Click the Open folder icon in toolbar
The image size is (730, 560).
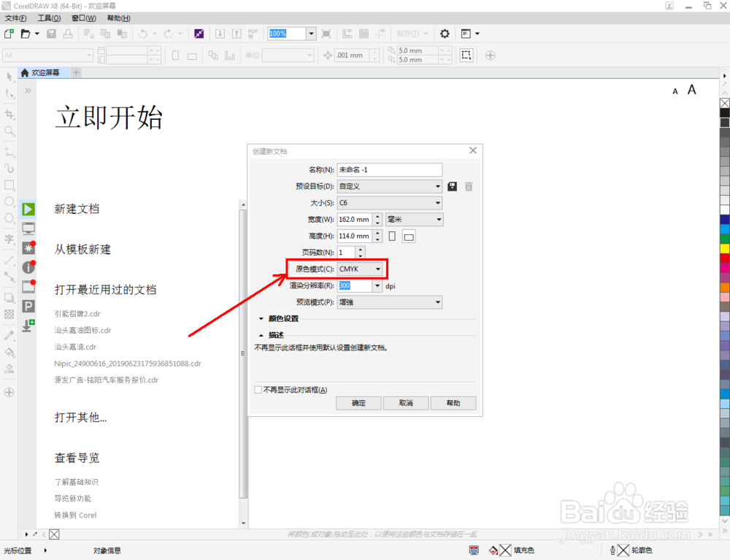coord(26,34)
